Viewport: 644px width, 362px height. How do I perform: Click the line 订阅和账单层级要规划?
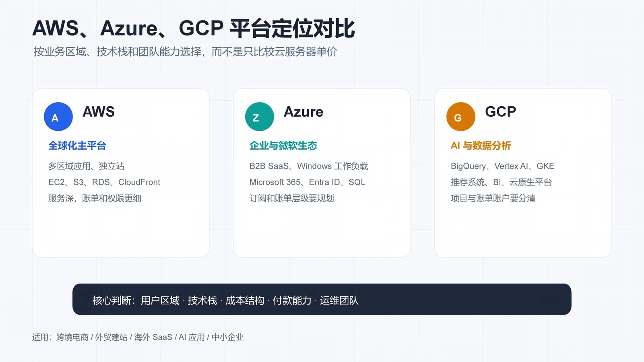pyautogui.click(x=292, y=198)
